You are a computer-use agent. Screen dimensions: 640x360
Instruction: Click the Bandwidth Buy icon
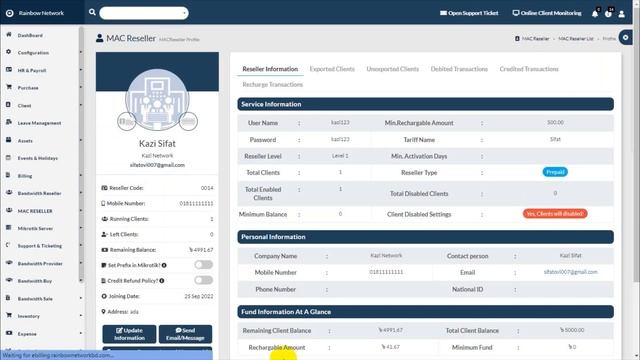[x=9, y=280]
